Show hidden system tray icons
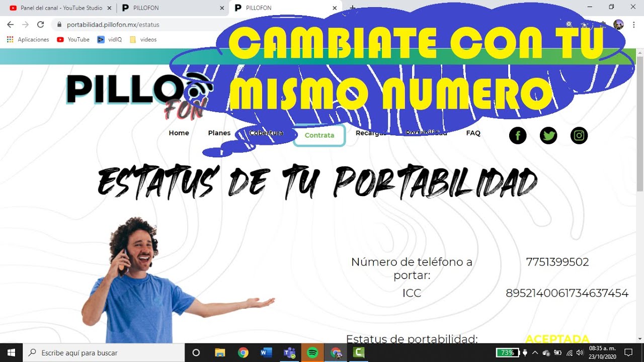This screenshot has height=362, width=644. (535, 352)
